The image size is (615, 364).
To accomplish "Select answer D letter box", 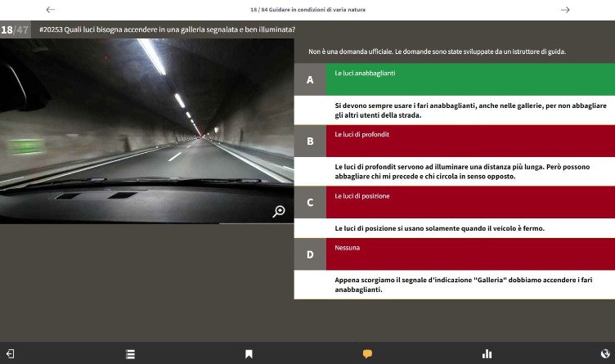I will 310,254.
